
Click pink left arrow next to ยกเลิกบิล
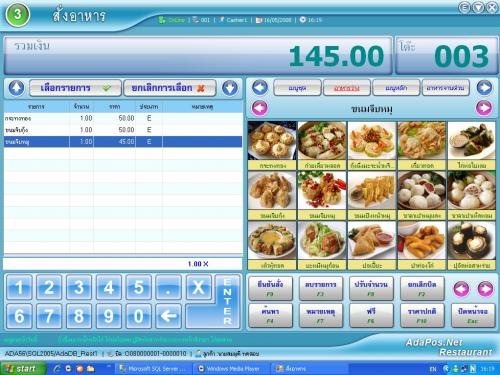[x=461, y=288]
